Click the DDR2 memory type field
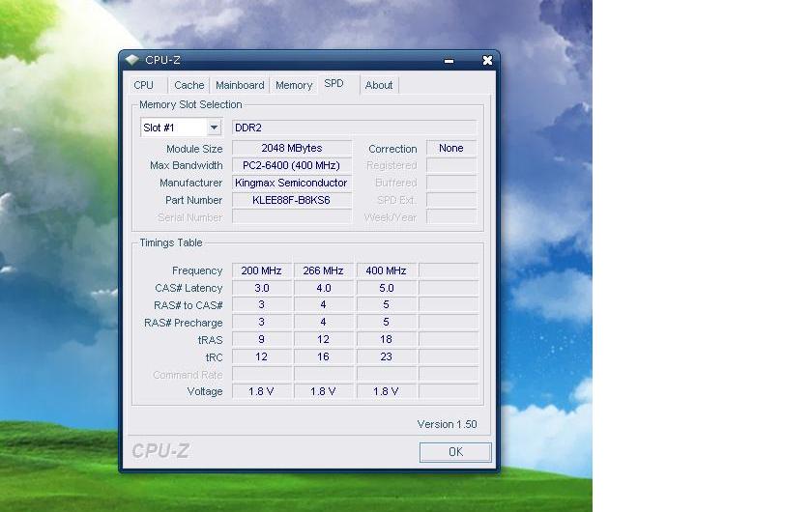This screenshot has width=812, height=512. 354,128
